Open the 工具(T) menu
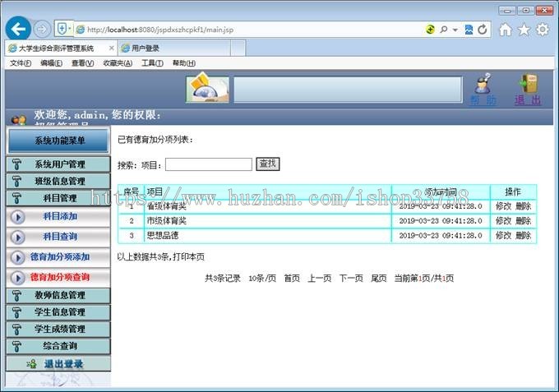559x392 pixels. point(152,63)
